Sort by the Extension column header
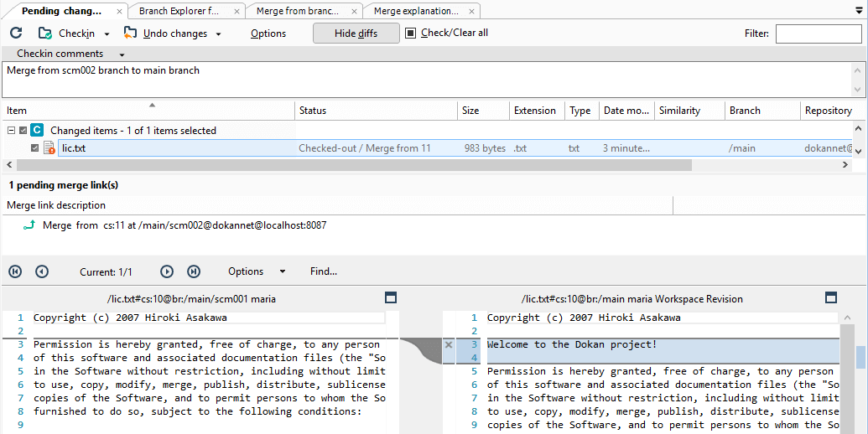Viewport: 868px width, 434px height. 537,111
